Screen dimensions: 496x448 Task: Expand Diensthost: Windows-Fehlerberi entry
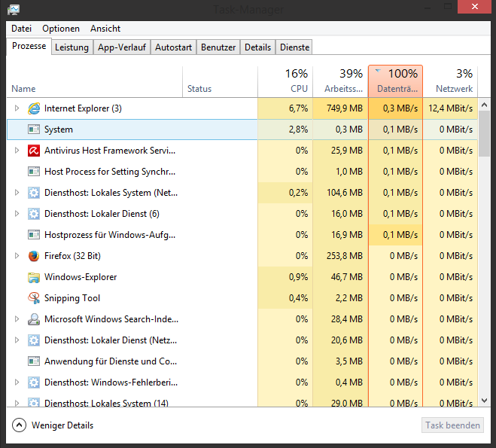(x=17, y=382)
